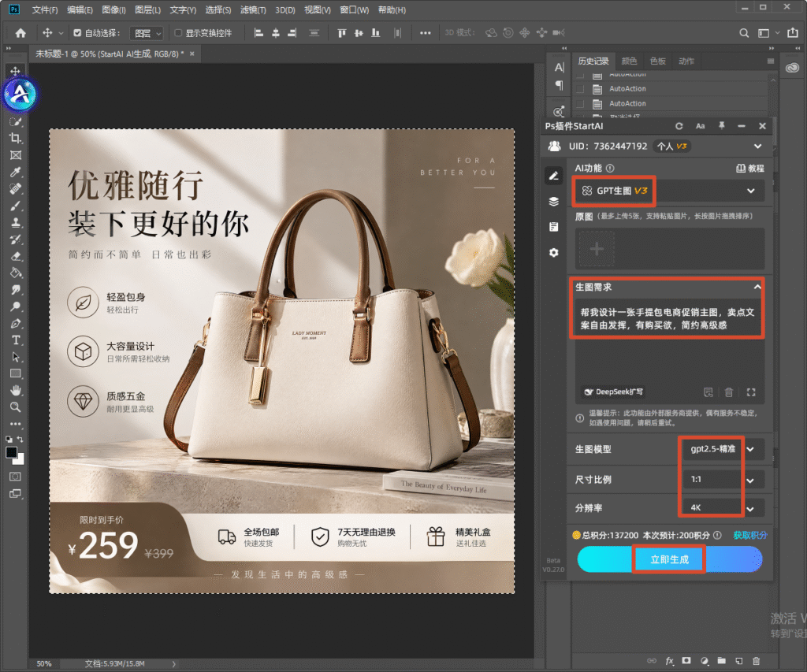Enable 显示变换控件 checkbox
Viewport: 807px width, 672px height.
coord(178,33)
